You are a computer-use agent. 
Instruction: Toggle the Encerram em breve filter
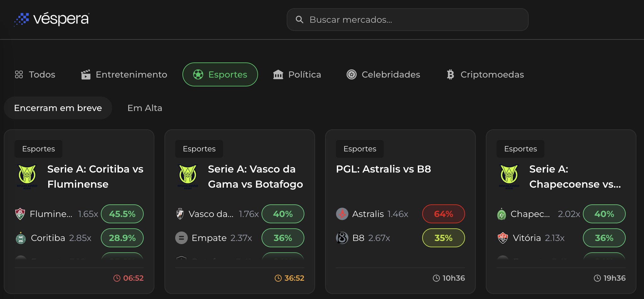pos(58,108)
